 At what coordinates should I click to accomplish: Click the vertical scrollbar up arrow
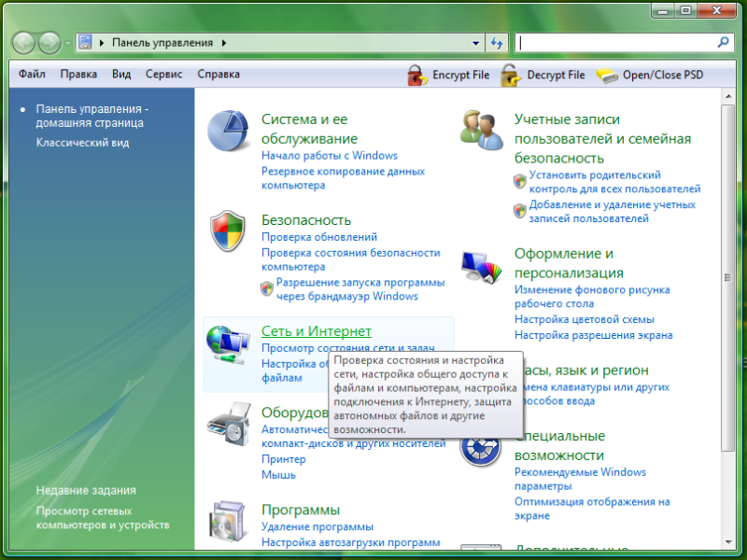click(x=728, y=97)
